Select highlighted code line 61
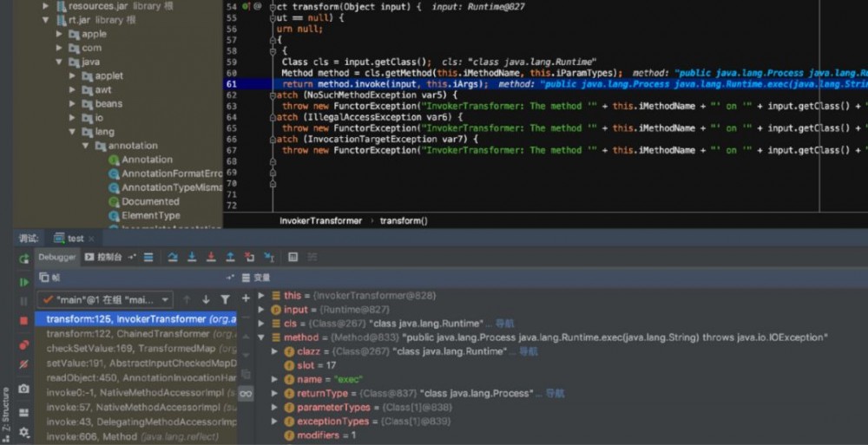Viewport: 868px width, 445px height. point(546,84)
